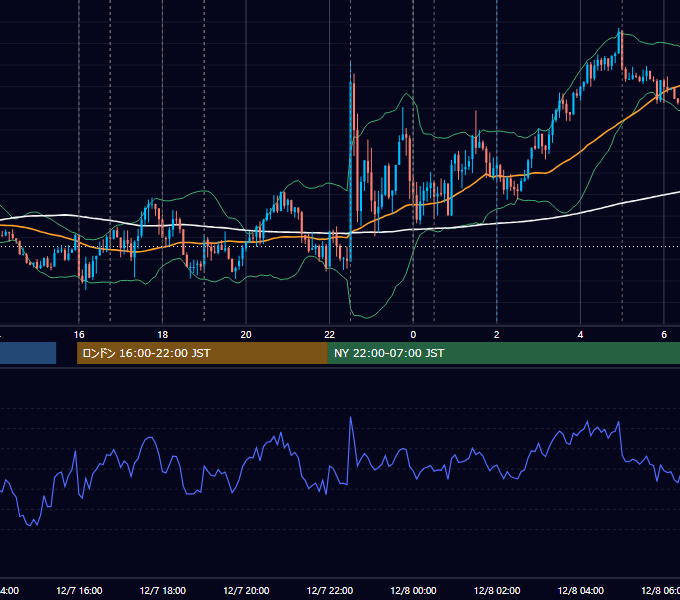
Task: Click the '12/8 02:00' date label on lower axis
Action: coord(497,591)
